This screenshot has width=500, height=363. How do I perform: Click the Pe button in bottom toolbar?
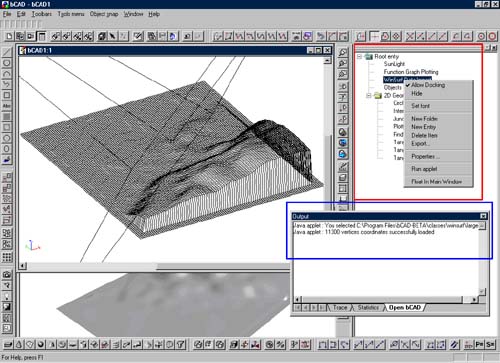479,344
